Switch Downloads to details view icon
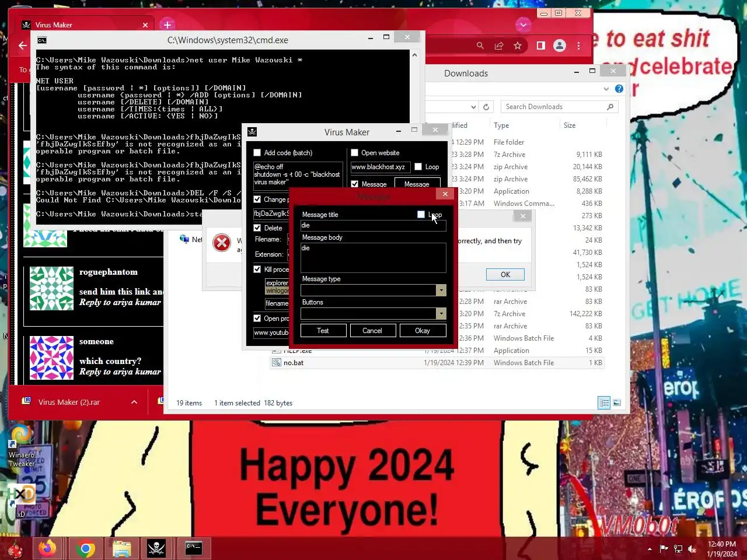The width and height of the screenshot is (747, 560). (604, 402)
